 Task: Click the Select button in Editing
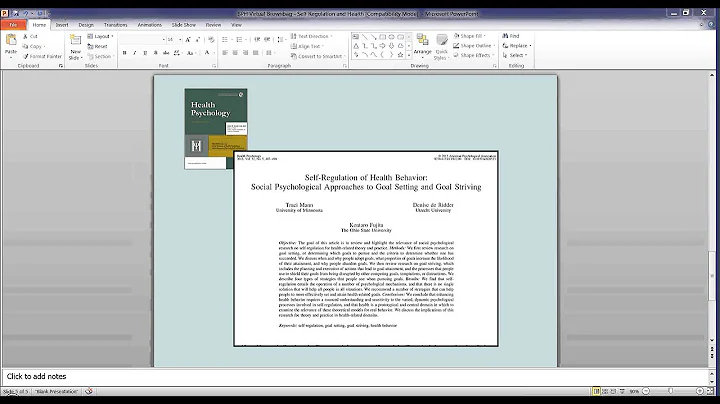tap(515, 55)
